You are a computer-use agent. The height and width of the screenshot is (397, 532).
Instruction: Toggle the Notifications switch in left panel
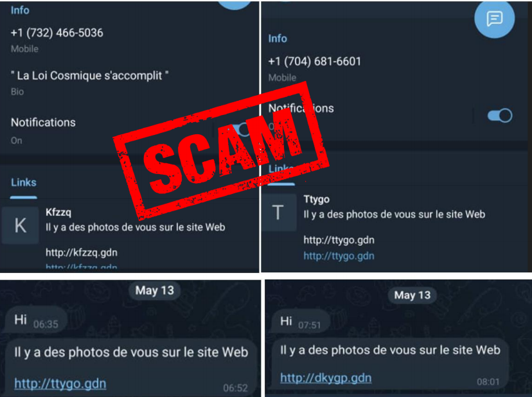(242, 130)
